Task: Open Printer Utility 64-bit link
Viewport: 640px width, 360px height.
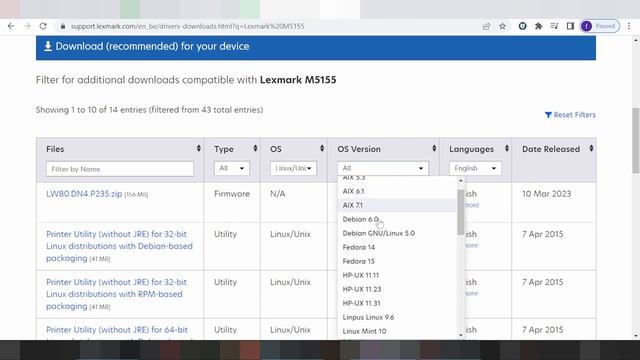Action: pos(117,330)
